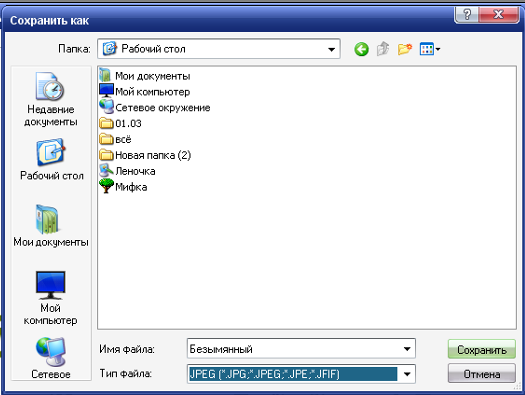Select Мой компьютер icon in file list
525x395 pixels.
(x=106, y=91)
